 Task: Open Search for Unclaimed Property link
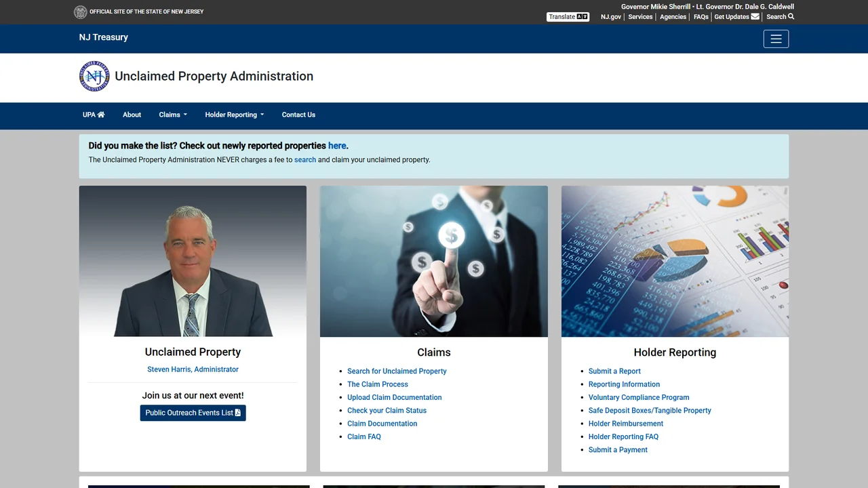(397, 371)
